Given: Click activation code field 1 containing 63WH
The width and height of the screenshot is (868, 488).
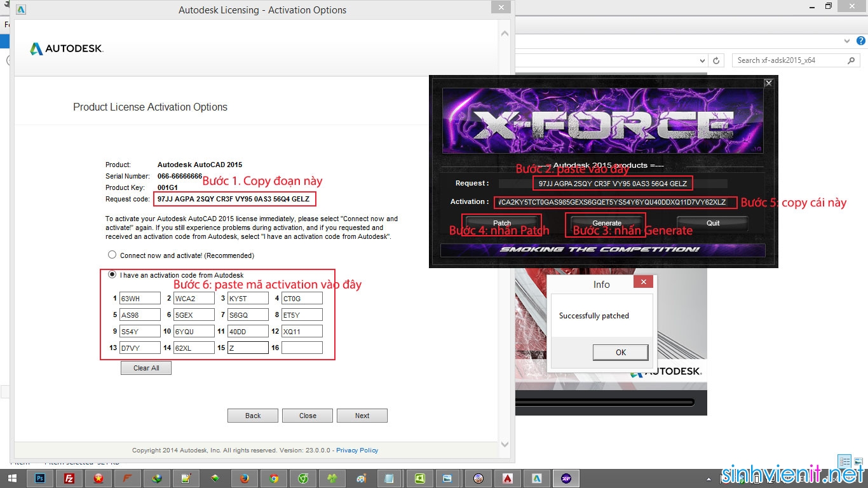Looking at the screenshot, I should [140, 299].
